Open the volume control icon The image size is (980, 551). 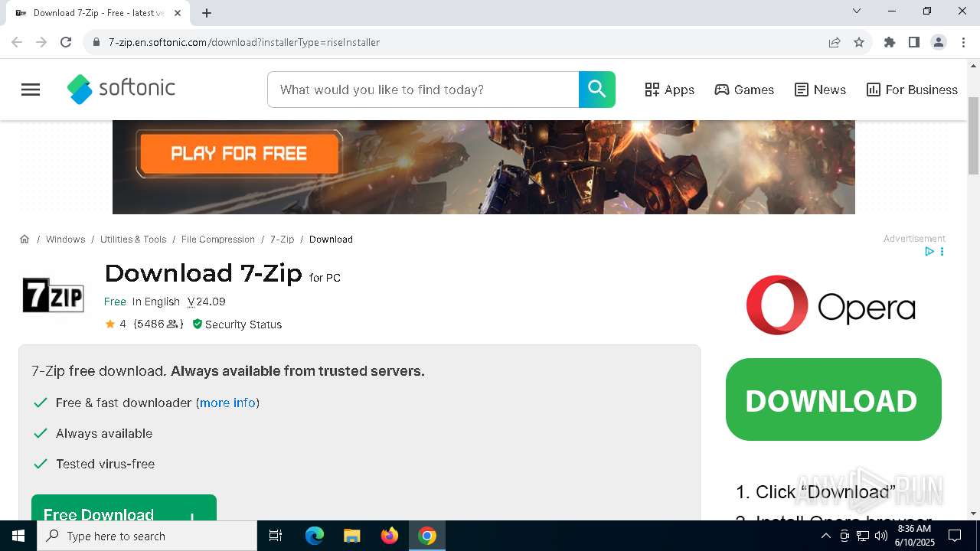(880, 536)
